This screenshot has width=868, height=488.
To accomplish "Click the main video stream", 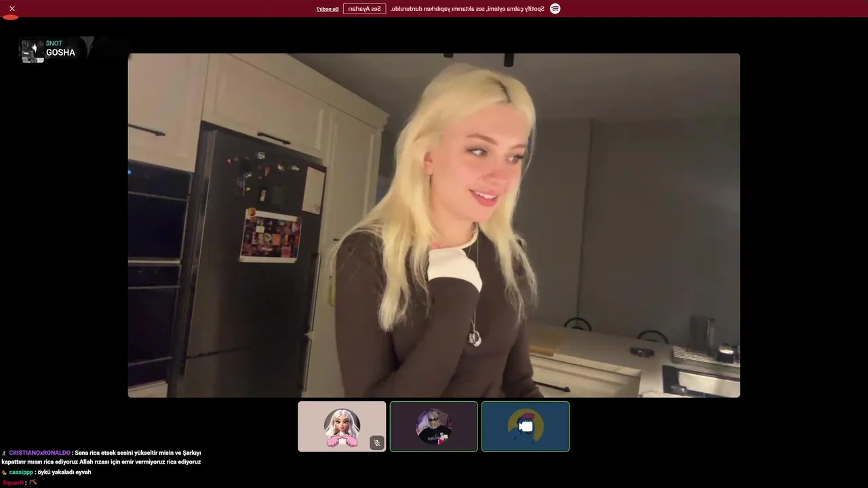I will point(434,225).
